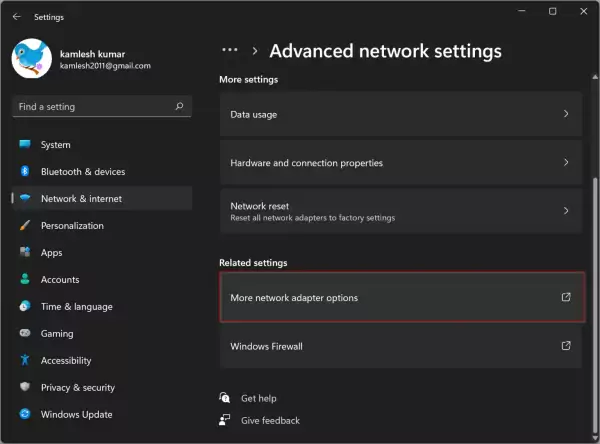Open Windows Update label
This screenshot has width=600, height=444.
(77, 415)
